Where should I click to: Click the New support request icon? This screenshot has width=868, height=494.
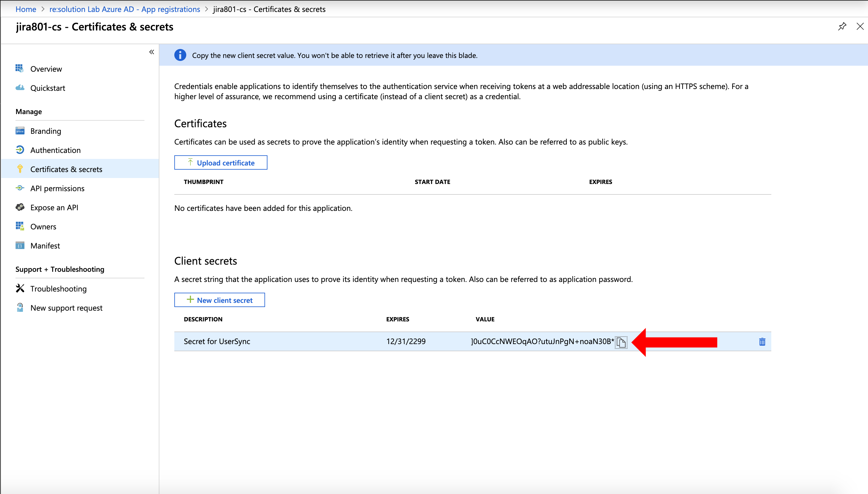coord(20,307)
